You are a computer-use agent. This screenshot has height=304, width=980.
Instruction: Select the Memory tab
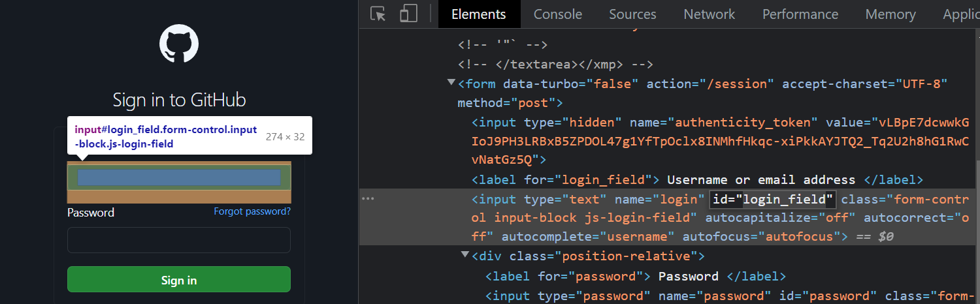tap(890, 14)
